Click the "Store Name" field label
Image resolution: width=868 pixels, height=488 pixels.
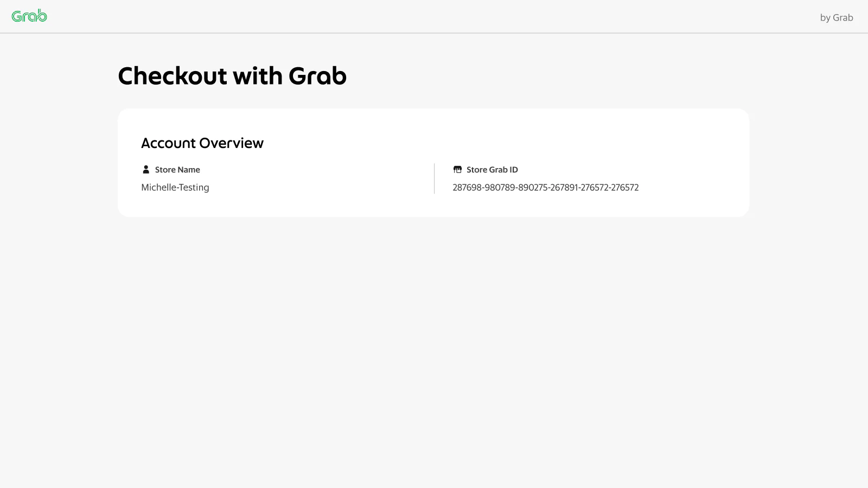pyautogui.click(x=177, y=170)
